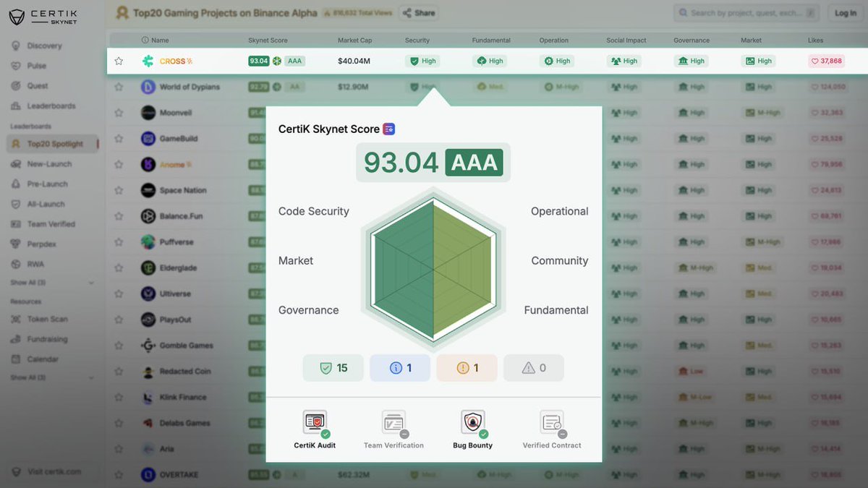Click the green shield count 15
The width and height of the screenshot is (868, 488).
(x=333, y=368)
